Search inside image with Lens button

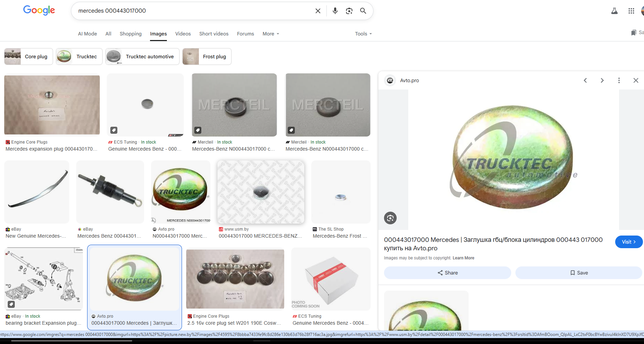pos(390,218)
